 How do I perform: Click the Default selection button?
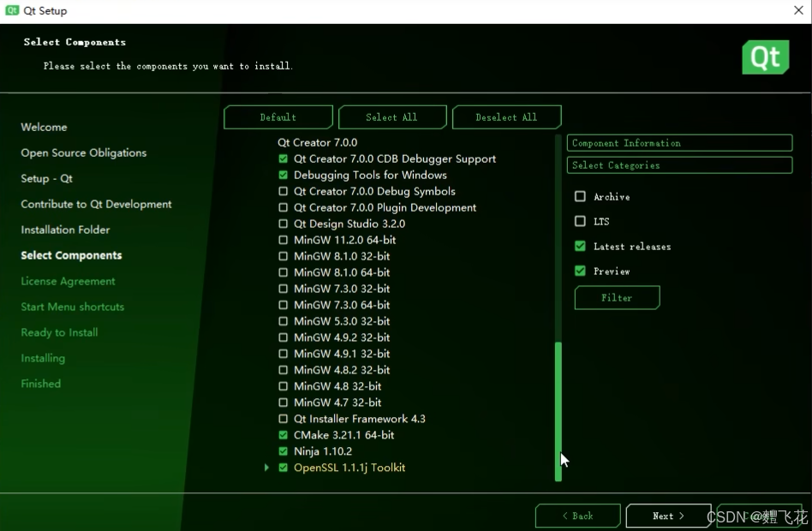pos(278,117)
